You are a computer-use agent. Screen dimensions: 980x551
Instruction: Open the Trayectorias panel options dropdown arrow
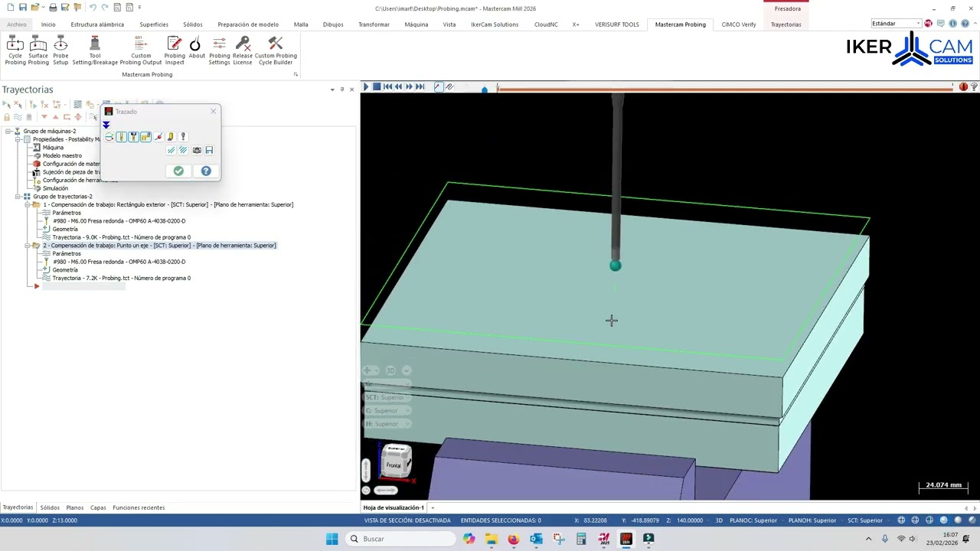point(332,90)
